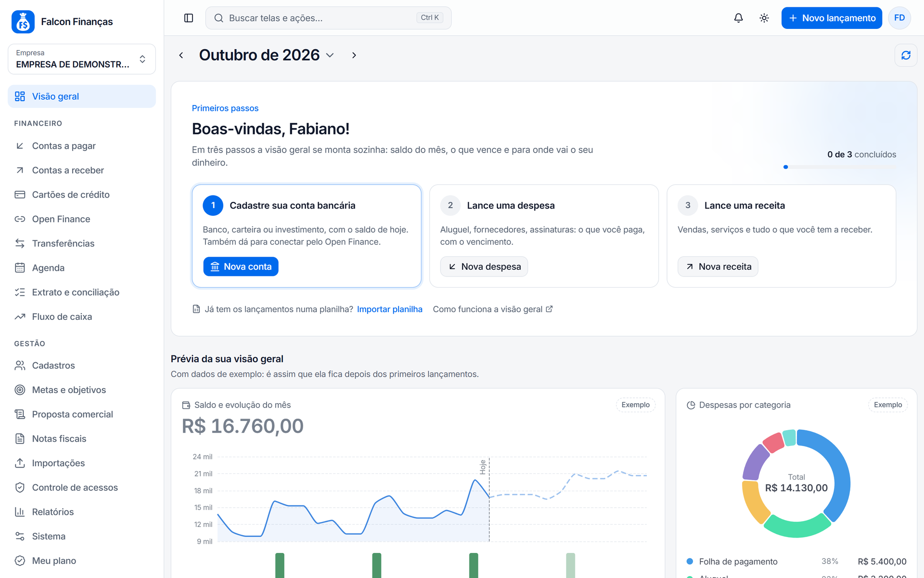Open Cartões de crédito
The width and height of the screenshot is (924, 578).
click(x=82, y=195)
